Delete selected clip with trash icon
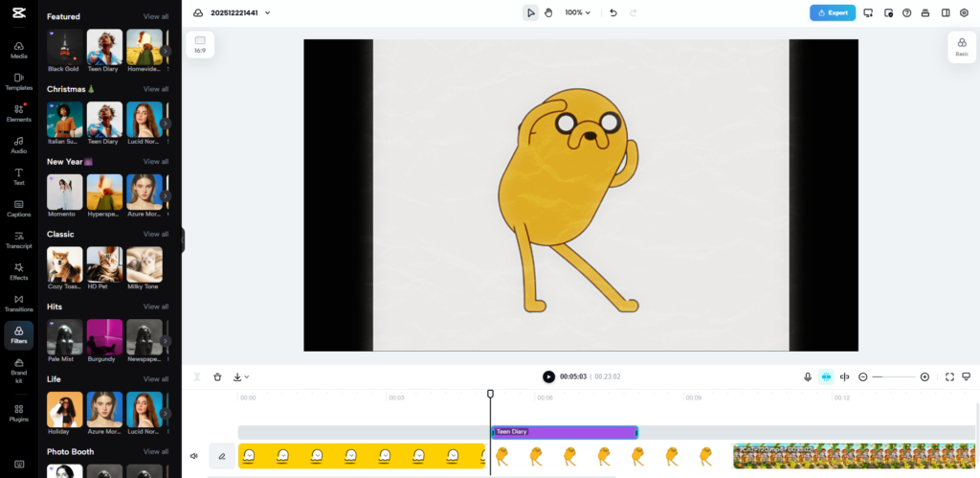This screenshot has width=980, height=478. point(217,377)
